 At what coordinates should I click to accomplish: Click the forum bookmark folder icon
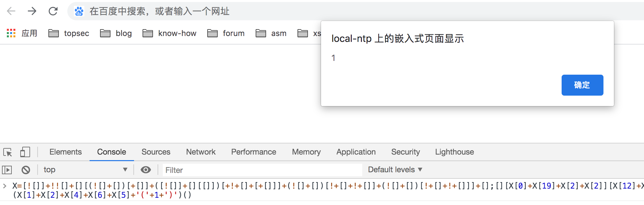point(212,33)
